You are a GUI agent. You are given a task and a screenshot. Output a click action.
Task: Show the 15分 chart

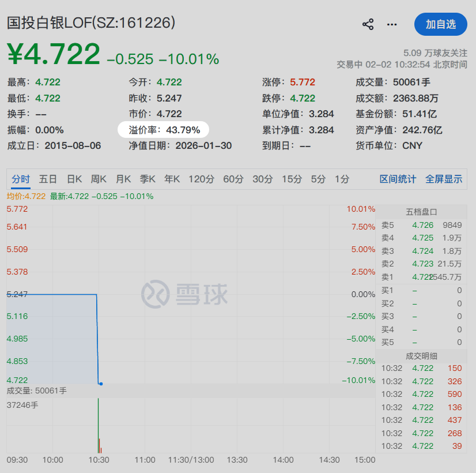tap(292, 179)
